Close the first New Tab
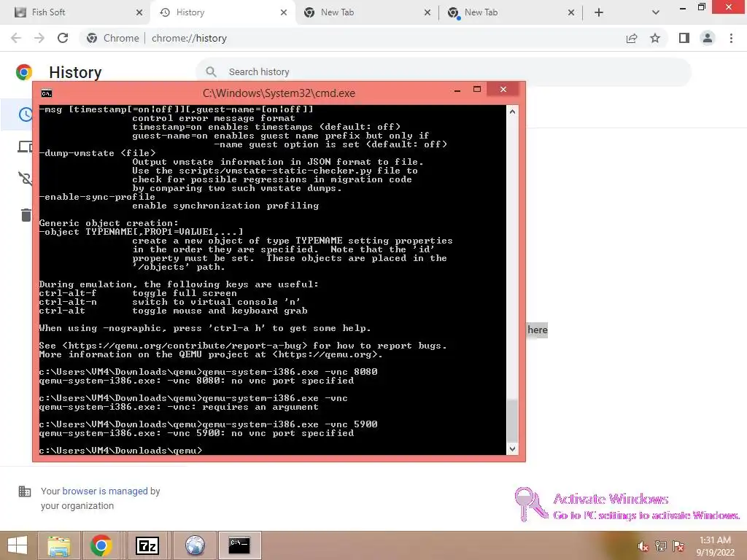 tap(427, 12)
